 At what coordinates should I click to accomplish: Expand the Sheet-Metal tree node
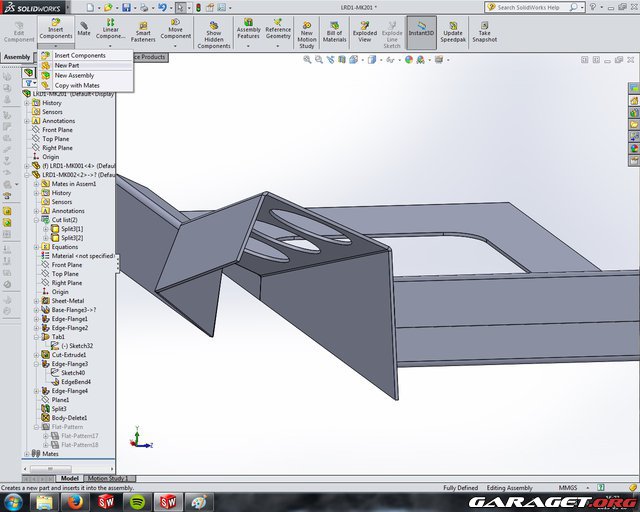click(x=36, y=301)
